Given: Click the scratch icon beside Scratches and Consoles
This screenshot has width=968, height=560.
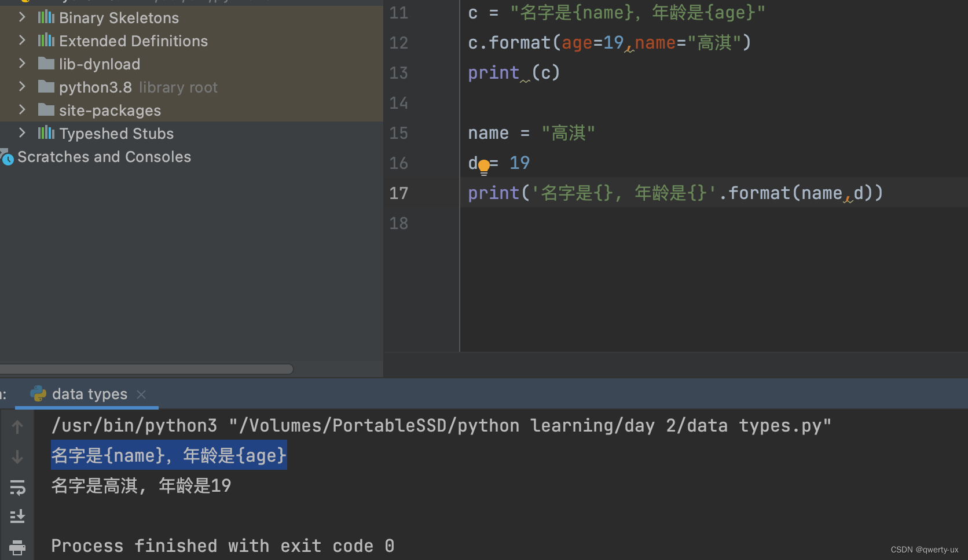Looking at the screenshot, I should coord(8,157).
